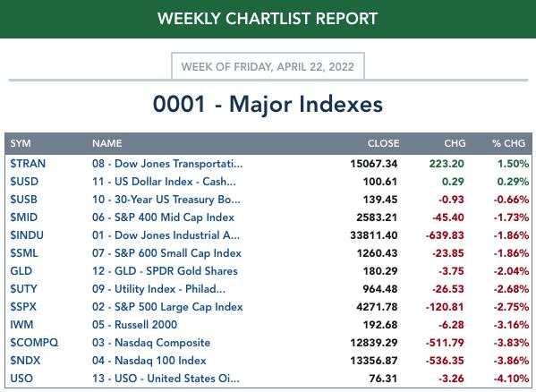Image resolution: width=536 pixels, height=392 pixels.
Task: Open the $USD symbol link
Action: (24, 182)
